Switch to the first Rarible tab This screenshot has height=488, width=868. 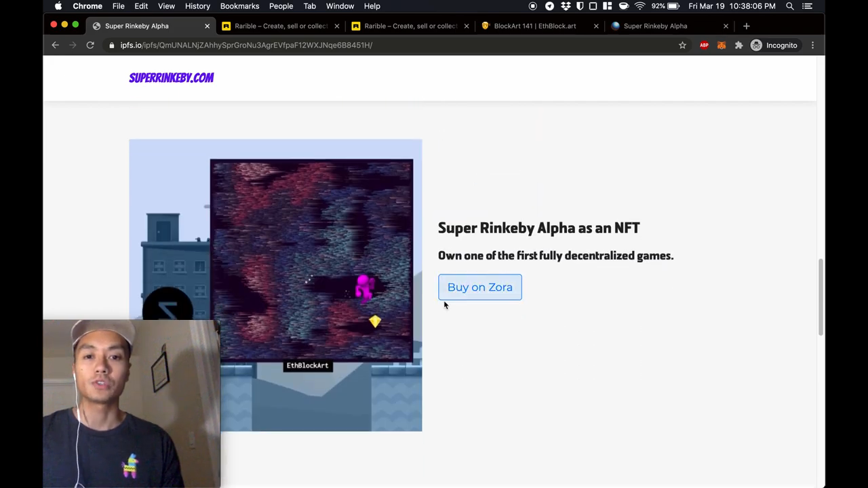(x=279, y=26)
